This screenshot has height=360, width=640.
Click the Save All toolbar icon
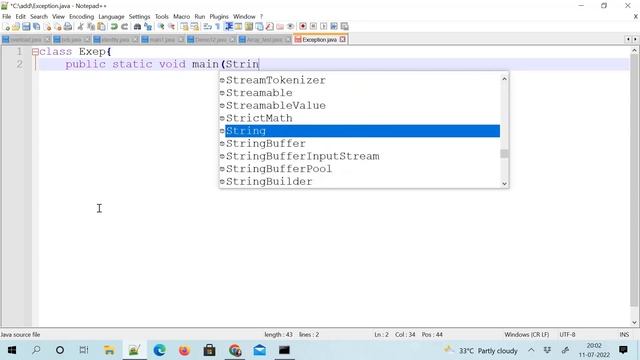[36, 27]
